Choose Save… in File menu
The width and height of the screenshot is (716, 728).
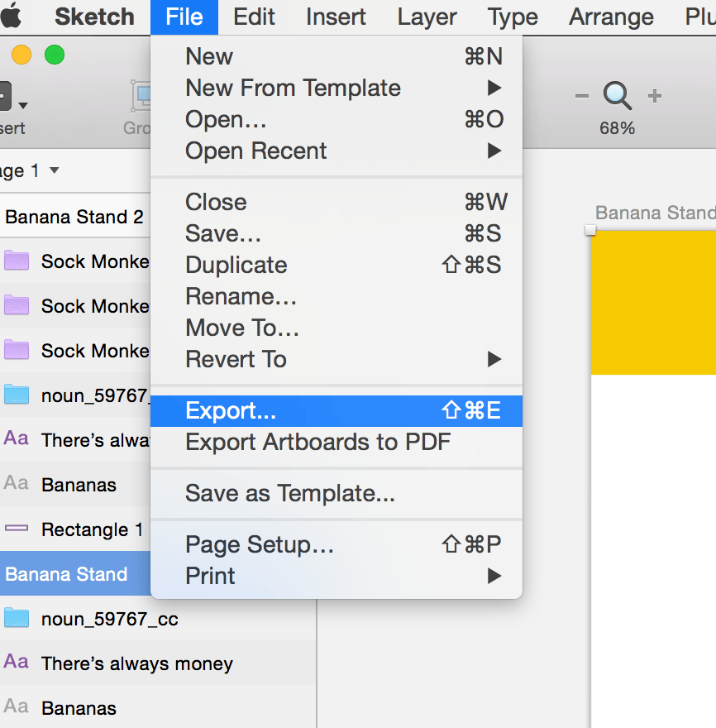click(337, 233)
